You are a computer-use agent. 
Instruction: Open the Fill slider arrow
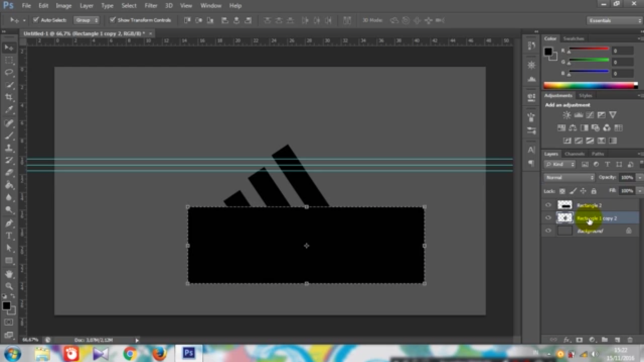point(639,191)
